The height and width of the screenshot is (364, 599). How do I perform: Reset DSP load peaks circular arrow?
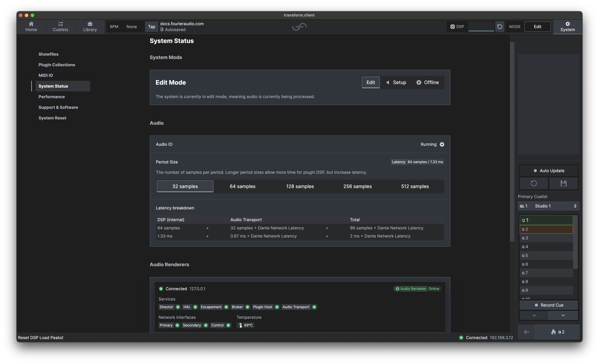pos(500,27)
